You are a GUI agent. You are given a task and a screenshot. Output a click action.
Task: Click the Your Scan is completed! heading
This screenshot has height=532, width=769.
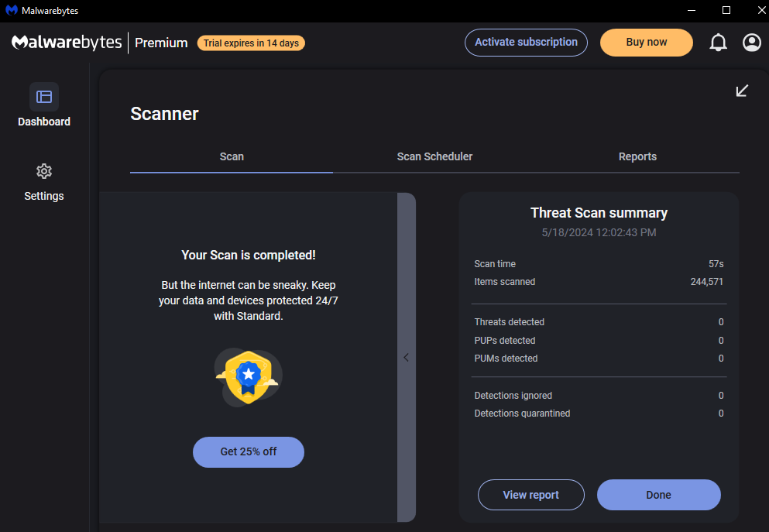click(x=249, y=255)
